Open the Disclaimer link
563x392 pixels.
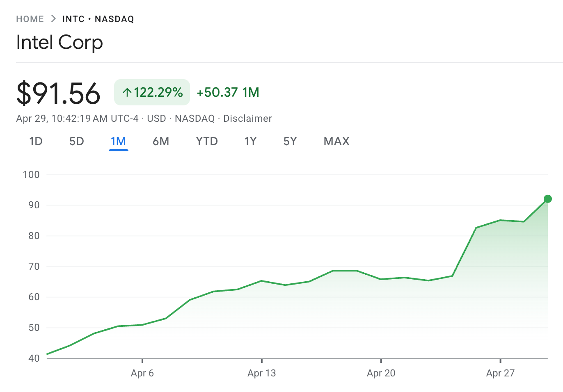247,119
